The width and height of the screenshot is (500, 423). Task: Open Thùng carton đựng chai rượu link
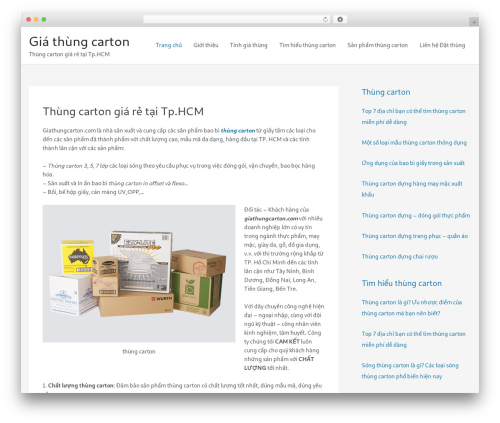click(400, 256)
